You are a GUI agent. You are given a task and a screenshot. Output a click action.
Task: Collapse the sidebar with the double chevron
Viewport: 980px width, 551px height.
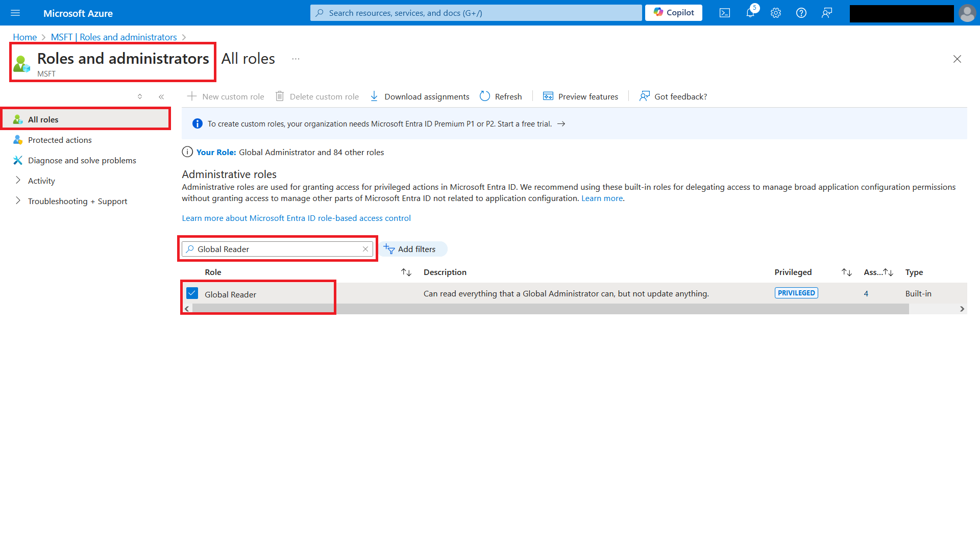coord(161,96)
